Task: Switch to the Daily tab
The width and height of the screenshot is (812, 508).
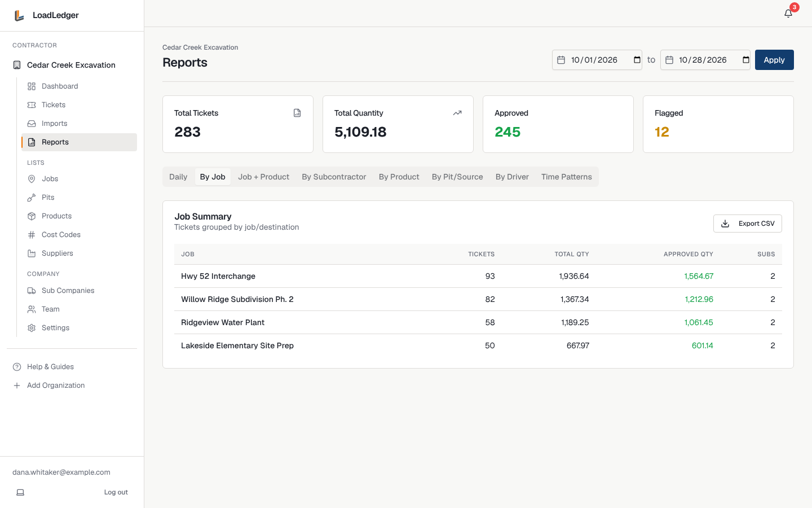Action: (178, 177)
